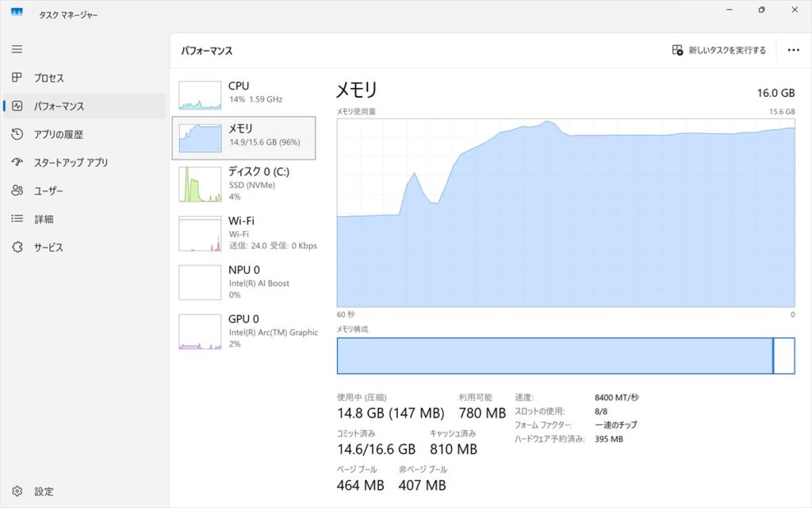Close the Task Manager window
This screenshot has height=508, width=812.
pyautogui.click(x=795, y=10)
